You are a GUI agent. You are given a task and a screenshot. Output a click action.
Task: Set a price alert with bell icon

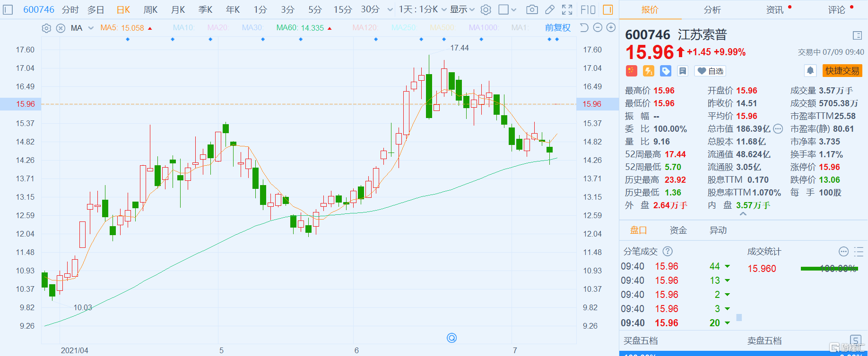click(810, 71)
